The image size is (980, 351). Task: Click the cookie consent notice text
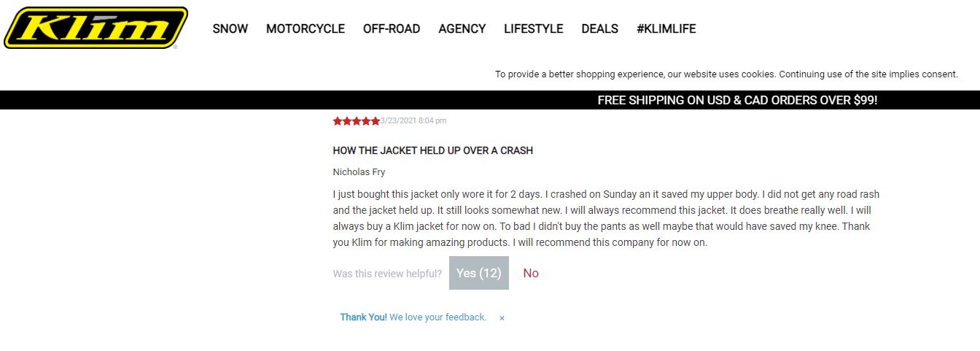tap(726, 74)
